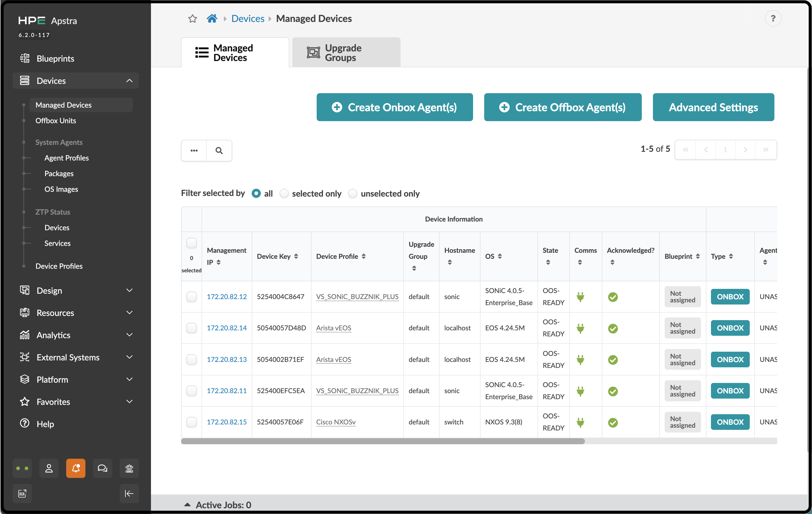This screenshot has width=812, height=514.
Task: Click the Comms plug icon for 172.20.82.12
Action: tap(580, 297)
